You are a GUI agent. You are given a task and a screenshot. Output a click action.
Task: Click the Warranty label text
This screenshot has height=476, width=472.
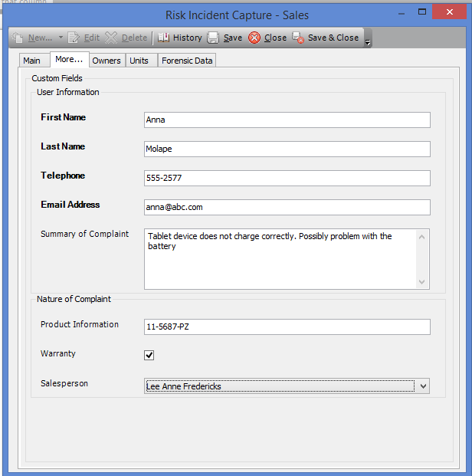[58, 353]
